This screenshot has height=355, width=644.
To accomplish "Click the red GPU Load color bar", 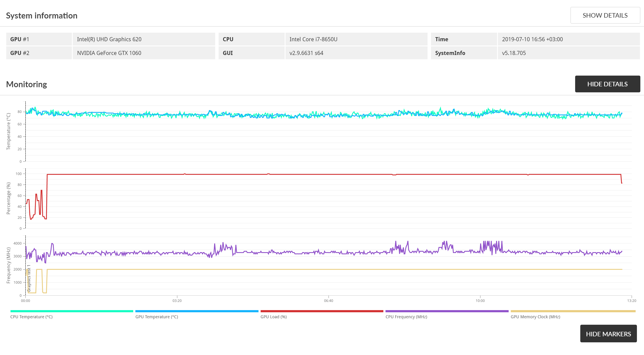I will coord(322,311).
